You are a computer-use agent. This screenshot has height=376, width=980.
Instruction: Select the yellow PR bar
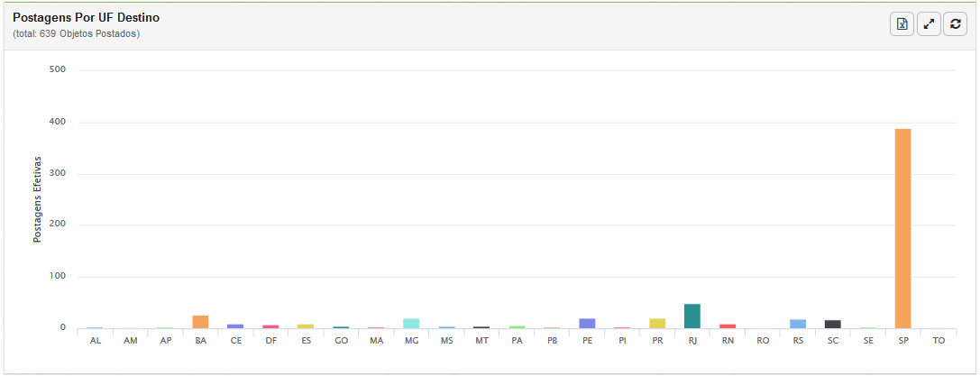pyautogui.click(x=657, y=324)
